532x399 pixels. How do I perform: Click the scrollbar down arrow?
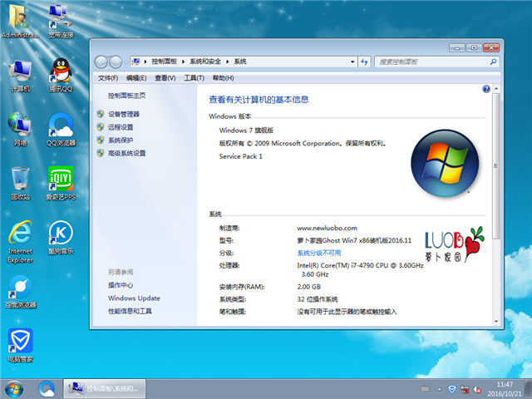point(496,322)
